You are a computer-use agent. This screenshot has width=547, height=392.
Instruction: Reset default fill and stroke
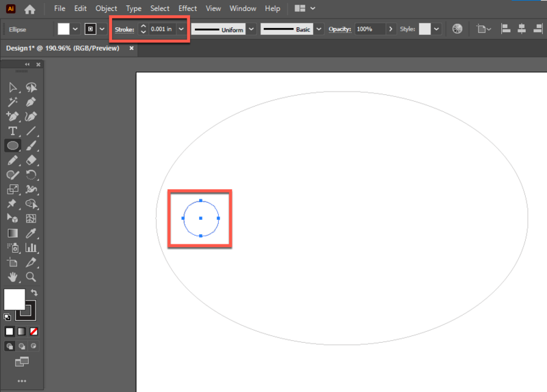coord(8,317)
